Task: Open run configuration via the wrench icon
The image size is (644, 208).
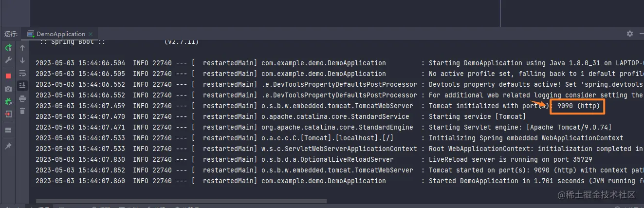Action: pos(8,60)
